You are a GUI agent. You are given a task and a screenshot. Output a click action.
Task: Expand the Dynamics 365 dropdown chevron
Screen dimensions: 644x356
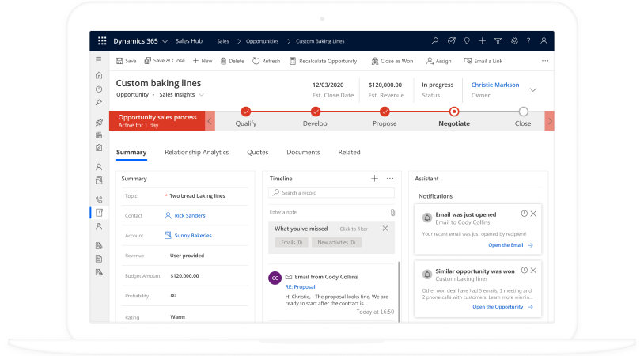point(165,41)
